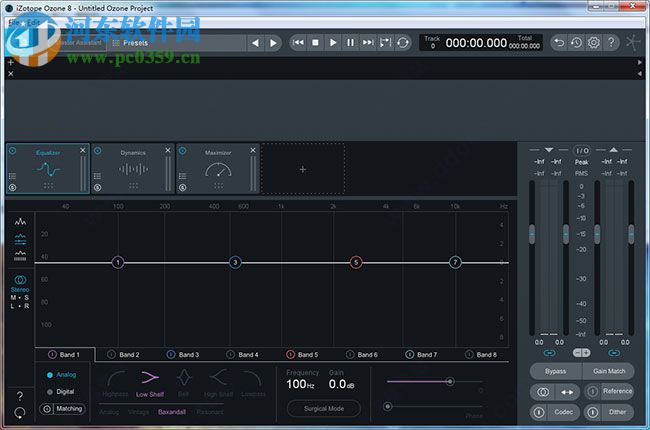Go to next track arrow
The width and height of the screenshot is (650, 430).
coord(273,43)
